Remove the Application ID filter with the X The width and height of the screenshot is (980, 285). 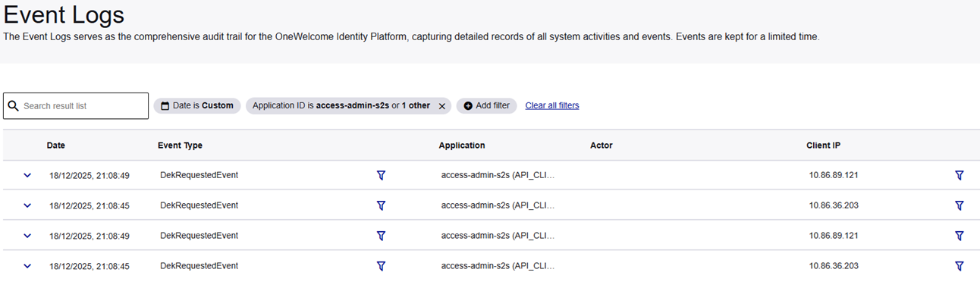coord(441,106)
